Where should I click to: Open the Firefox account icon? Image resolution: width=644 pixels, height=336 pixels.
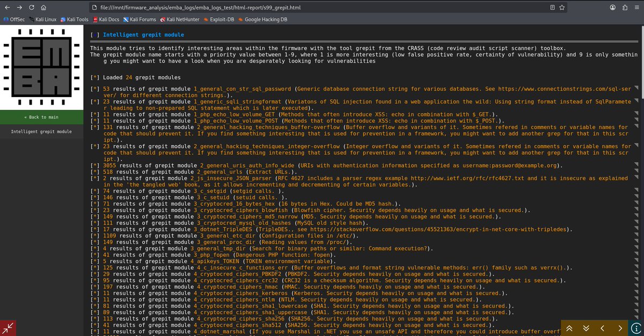pos(613,8)
